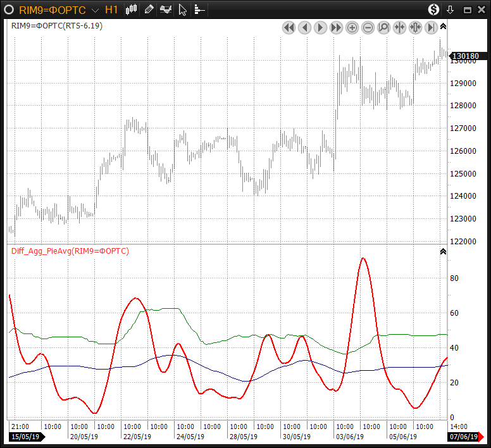Open the H1 timeframe selector
The width and height of the screenshot is (491, 448).
(111, 10)
